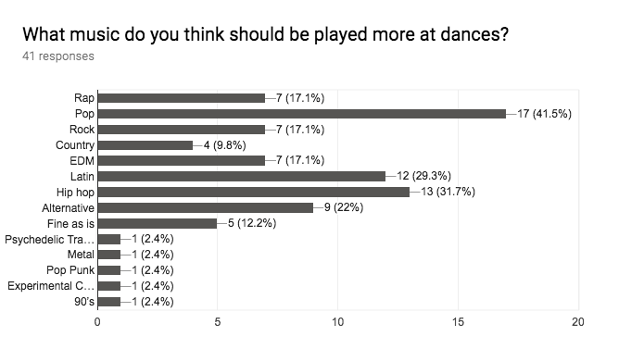Click the Pop bar showing 17 responses
The image size is (644, 349).
pos(302,114)
